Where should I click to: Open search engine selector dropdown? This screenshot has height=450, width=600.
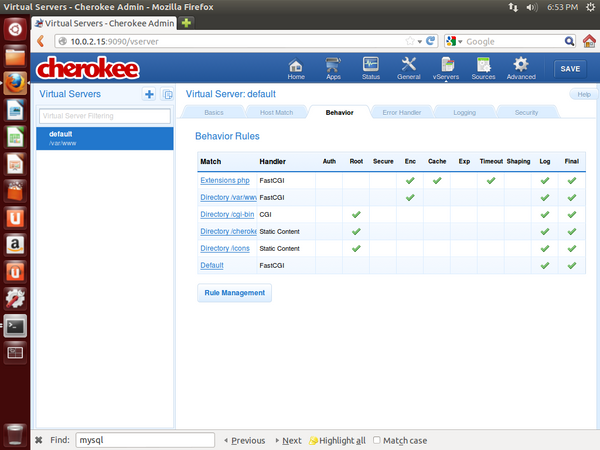point(454,41)
